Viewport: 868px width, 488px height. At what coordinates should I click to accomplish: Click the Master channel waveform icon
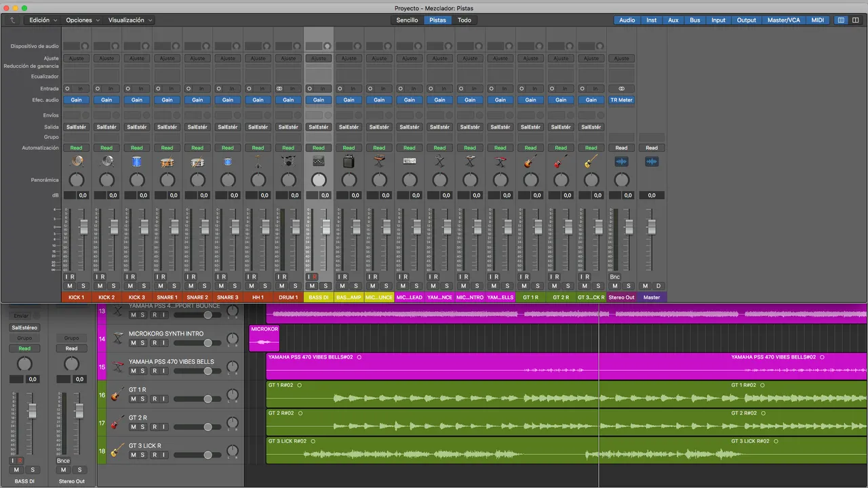(652, 161)
